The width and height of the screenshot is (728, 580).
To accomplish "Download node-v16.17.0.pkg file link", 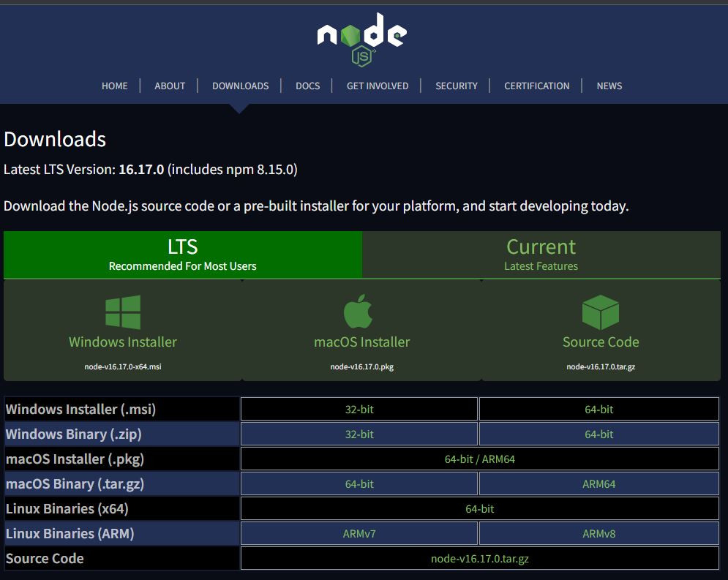I will pos(361,366).
